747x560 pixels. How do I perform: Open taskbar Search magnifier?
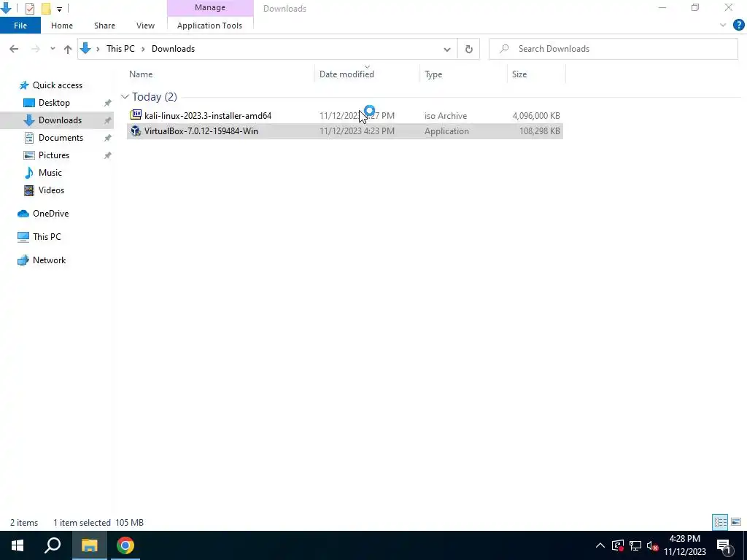tap(53, 545)
